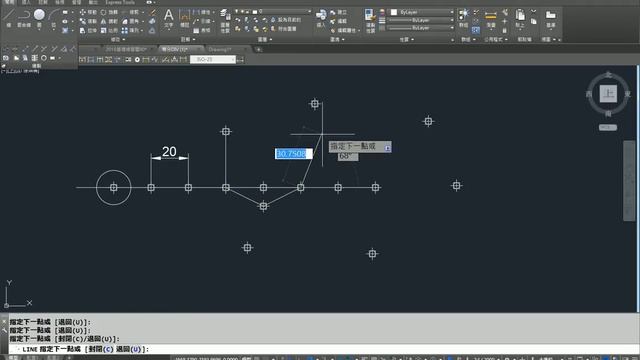640x360 pixels.
Task: Click the Erase tool icon
Action: tap(153, 12)
